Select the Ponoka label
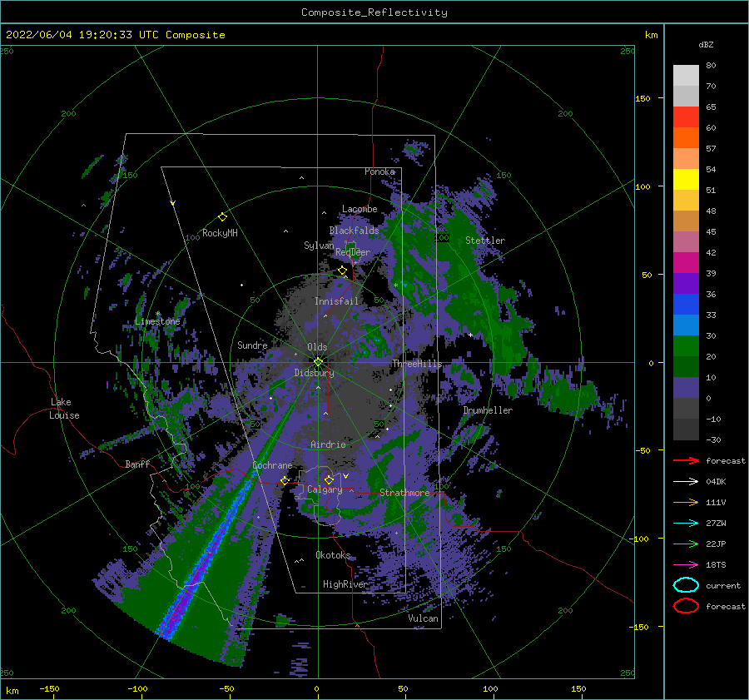The image size is (749, 700). [379, 171]
